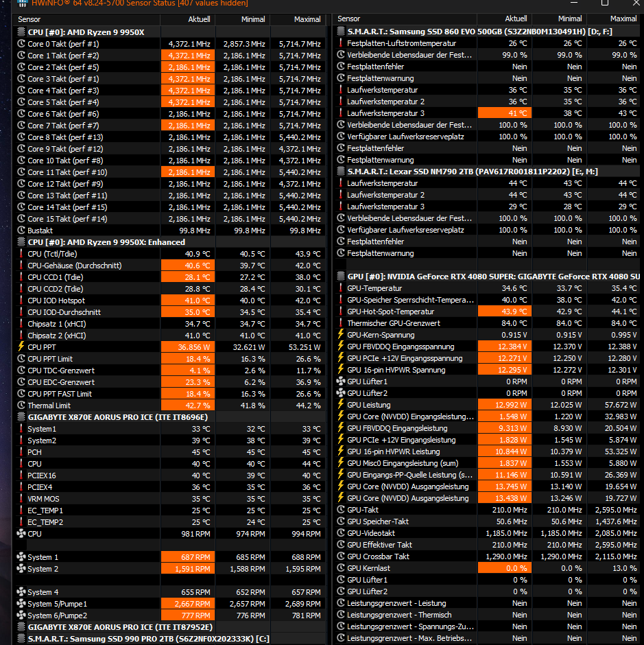Select EC_TEMP1 sensor row

(x=169, y=510)
